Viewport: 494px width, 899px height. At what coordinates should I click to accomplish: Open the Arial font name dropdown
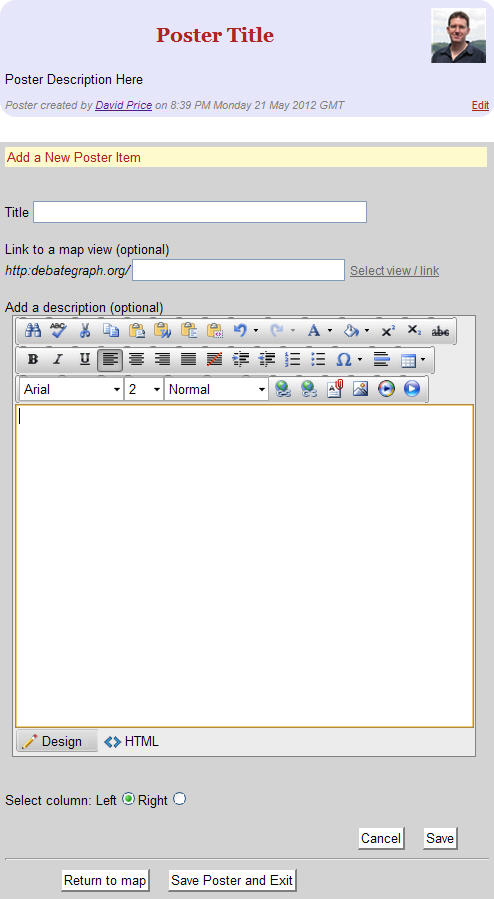tap(72, 389)
